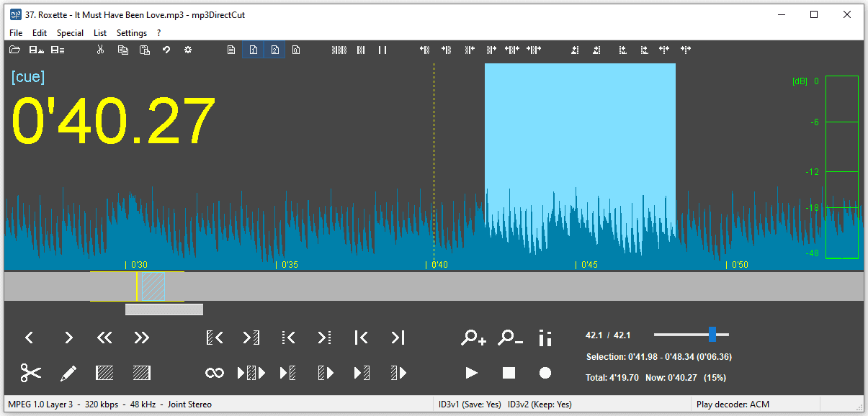Zoom in with magnifier plus icon

pyautogui.click(x=473, y=337)
